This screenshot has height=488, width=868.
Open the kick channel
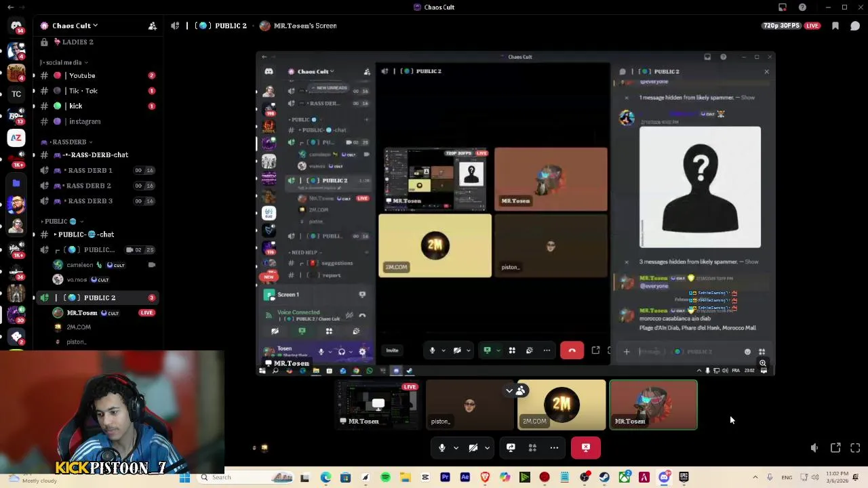pyautogui.click(x=97, y=106)
